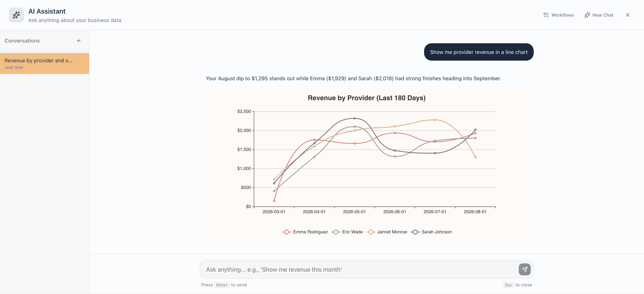Screen dimensions: 644x294
Task: Click the Workflows list icon
Action: (x=546, y=15)
